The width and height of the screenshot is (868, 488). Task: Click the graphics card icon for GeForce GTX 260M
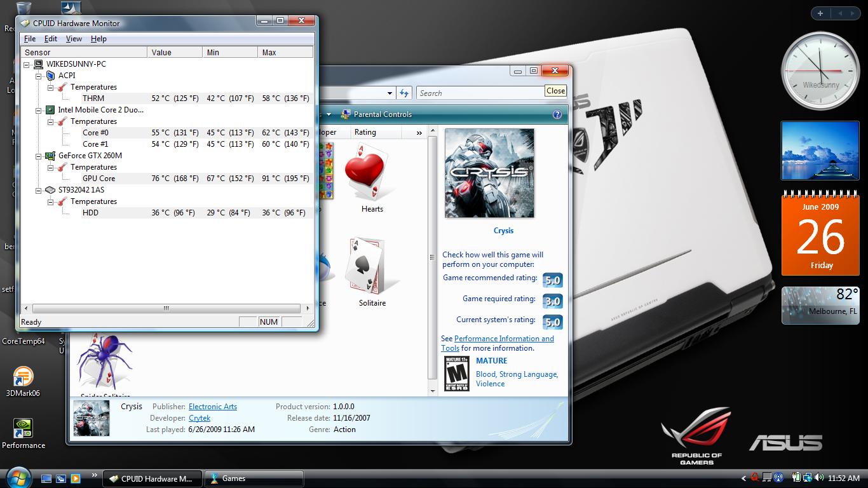click(50, 156)
